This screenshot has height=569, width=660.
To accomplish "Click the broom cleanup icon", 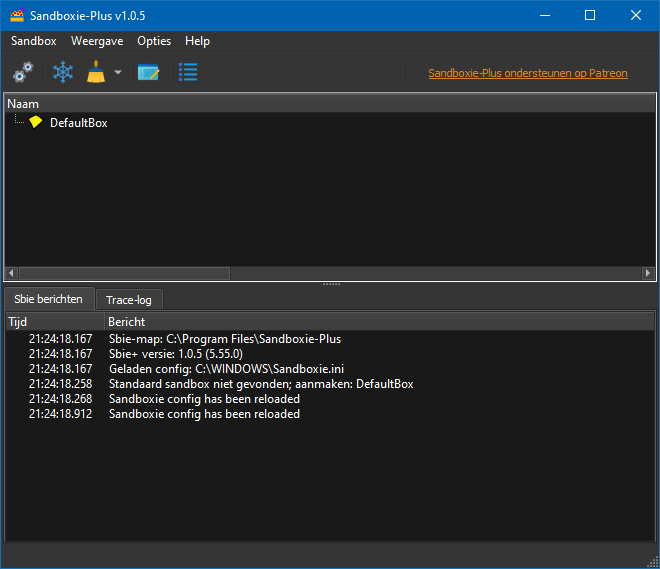I will 96,72.
